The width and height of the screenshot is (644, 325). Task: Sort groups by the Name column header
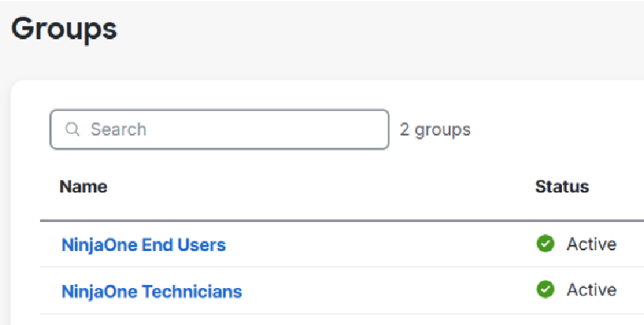click(x=84, y=187)
